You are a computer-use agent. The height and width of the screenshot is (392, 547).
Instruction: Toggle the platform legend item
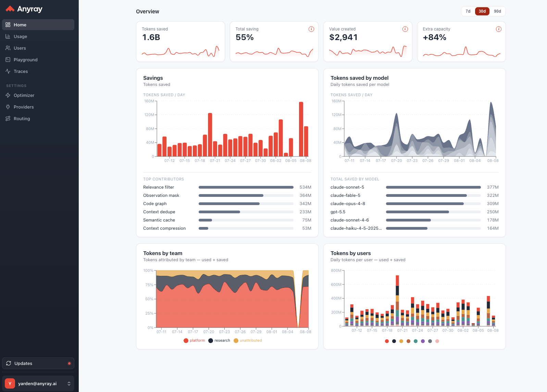click(x=194, y=340)
